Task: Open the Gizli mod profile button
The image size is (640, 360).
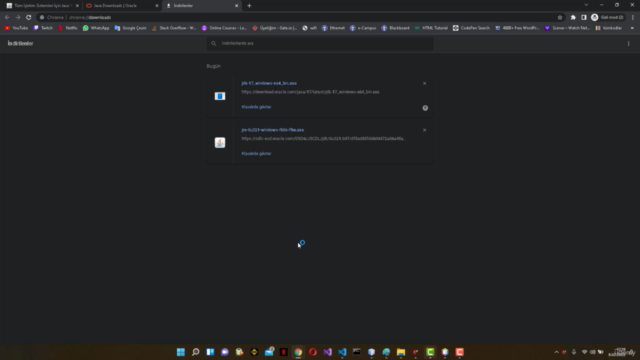Action: tap(607, 17)
